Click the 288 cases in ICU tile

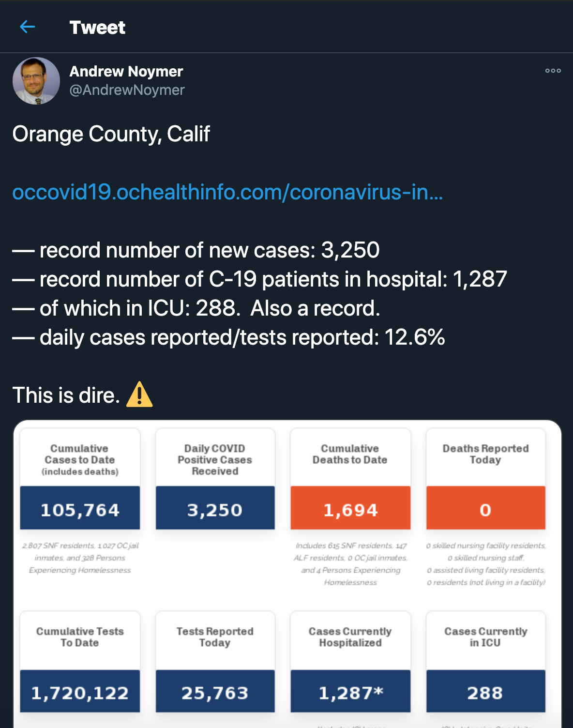pyautogui.click(x=485, y=692)
